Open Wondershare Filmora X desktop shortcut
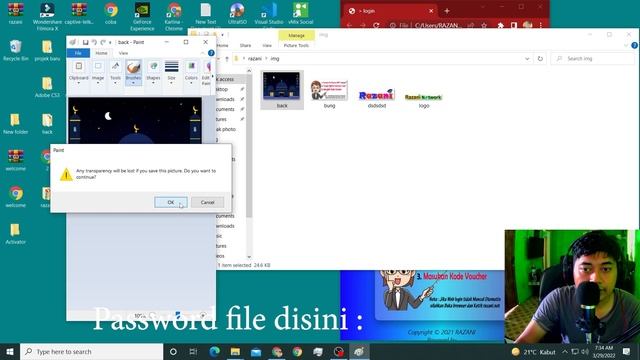The width and height of the screenshot is (640, 360). click(47, 17)
